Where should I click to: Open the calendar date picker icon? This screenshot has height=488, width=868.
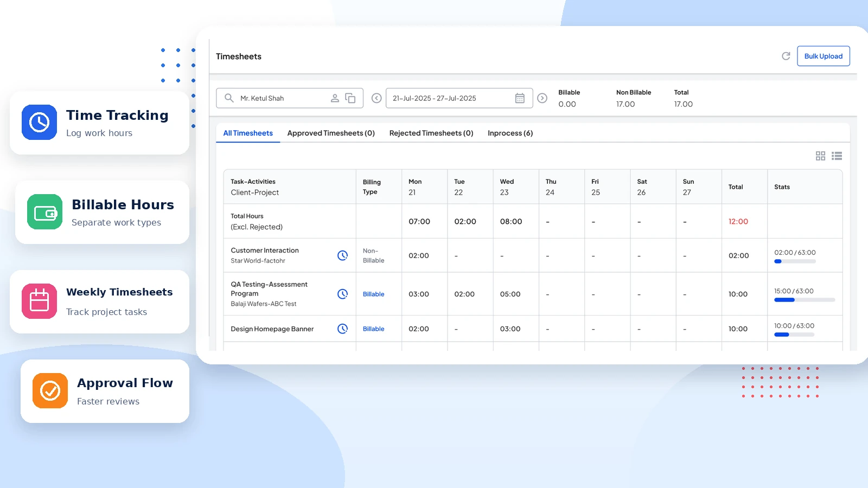pos(520,98)
